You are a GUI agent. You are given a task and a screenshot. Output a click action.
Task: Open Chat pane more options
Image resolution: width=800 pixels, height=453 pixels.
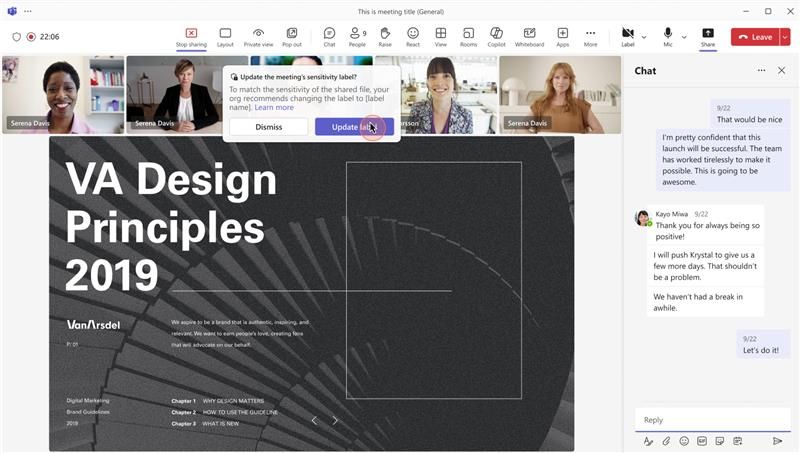pyautogui.click(x=762, y=70)
